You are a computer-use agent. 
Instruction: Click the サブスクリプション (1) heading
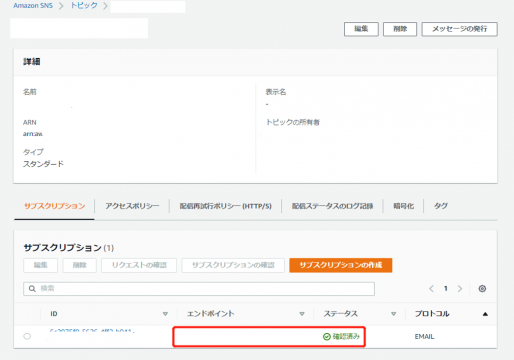point(69,248)
